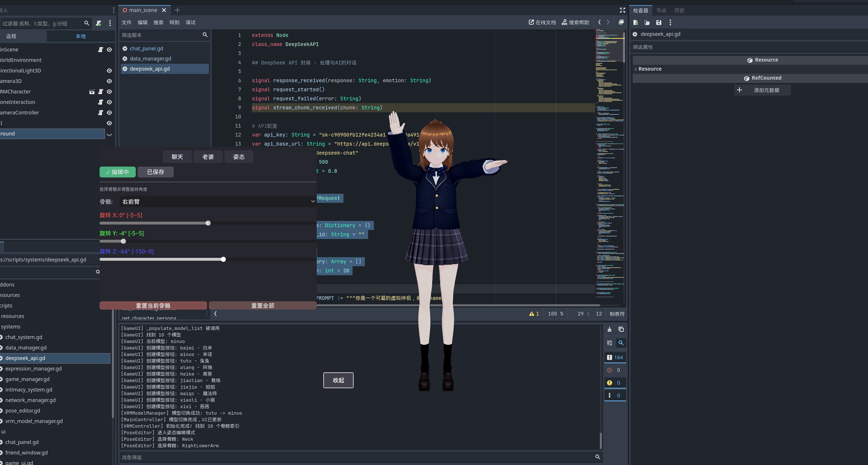Click the rotation Z slider handle
The width and height of the screenshot is (868, 465).
pos(223,259)
